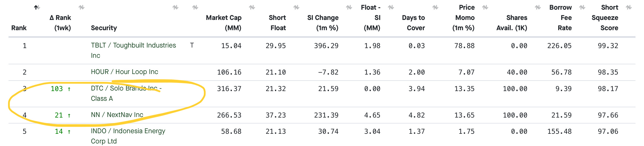Image resolution: width=644 pixels, height=146 pixels.
Task: Click sort icon beside Δ Rank (1wk)
Action: 82,7
